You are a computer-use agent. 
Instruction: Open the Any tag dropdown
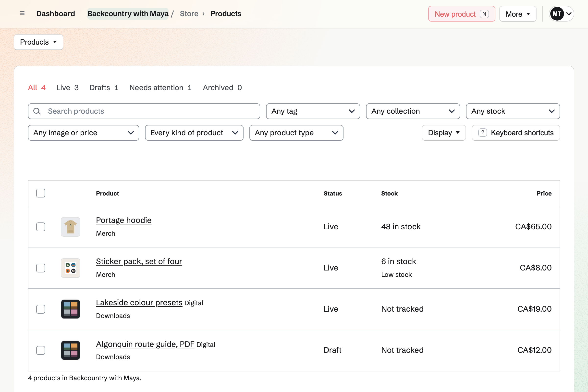[313, 111]
